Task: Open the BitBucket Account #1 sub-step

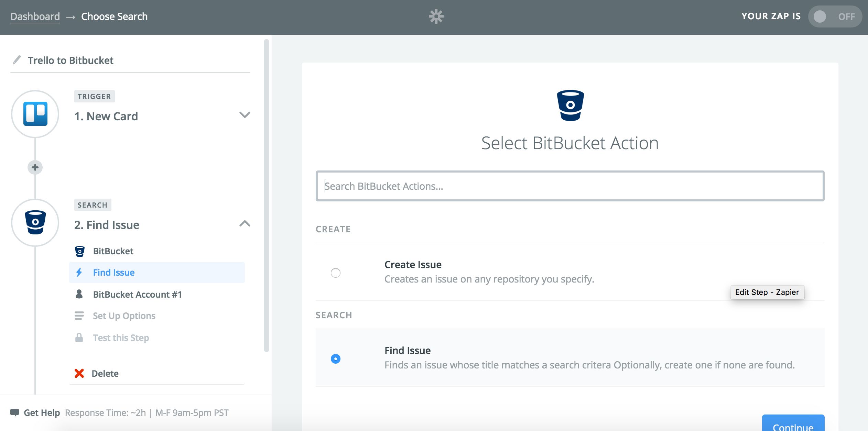Action: pyautogui.click(x=137, y=295)
